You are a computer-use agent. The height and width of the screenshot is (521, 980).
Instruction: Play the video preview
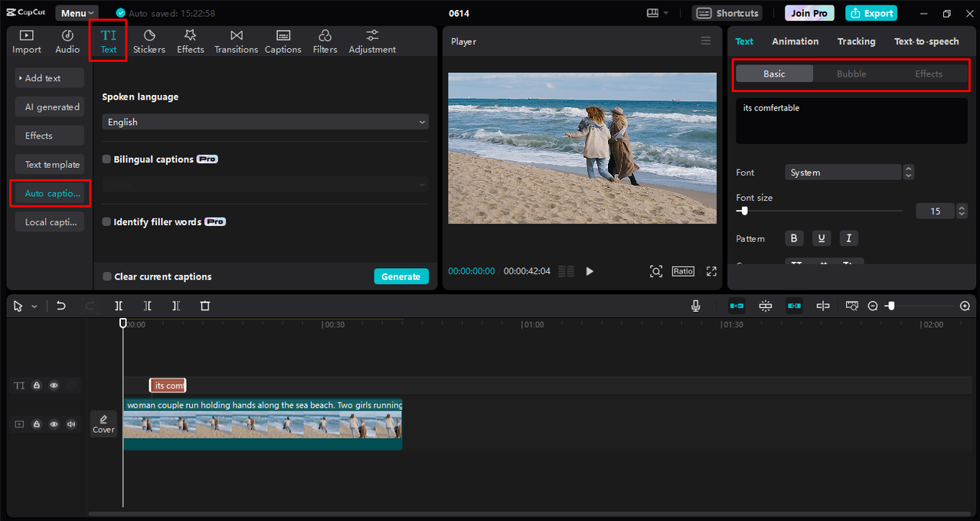point(590,271)
